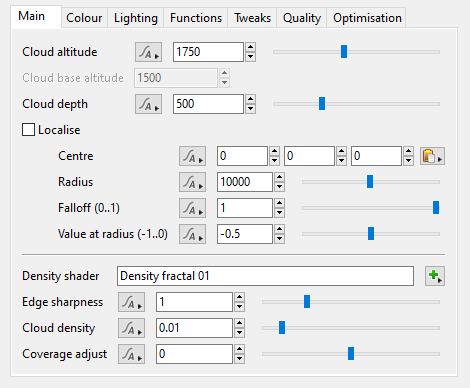Click the Coverage adjust slider handle

[351, 354]
